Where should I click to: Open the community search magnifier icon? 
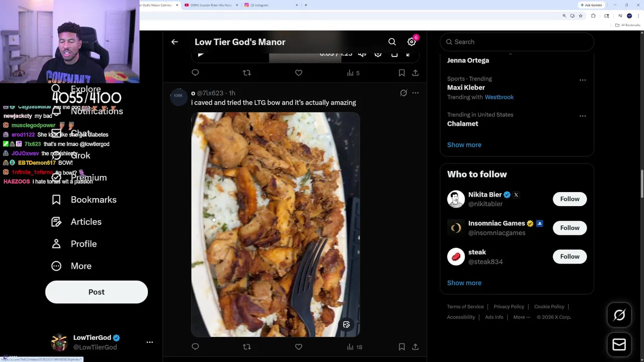click(392, 42)
